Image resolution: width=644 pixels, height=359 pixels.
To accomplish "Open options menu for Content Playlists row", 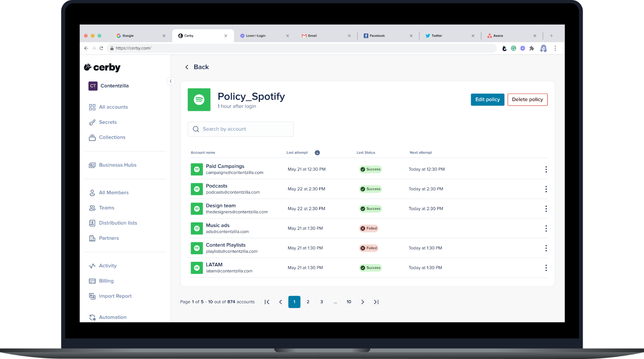I will click(546, 248).
